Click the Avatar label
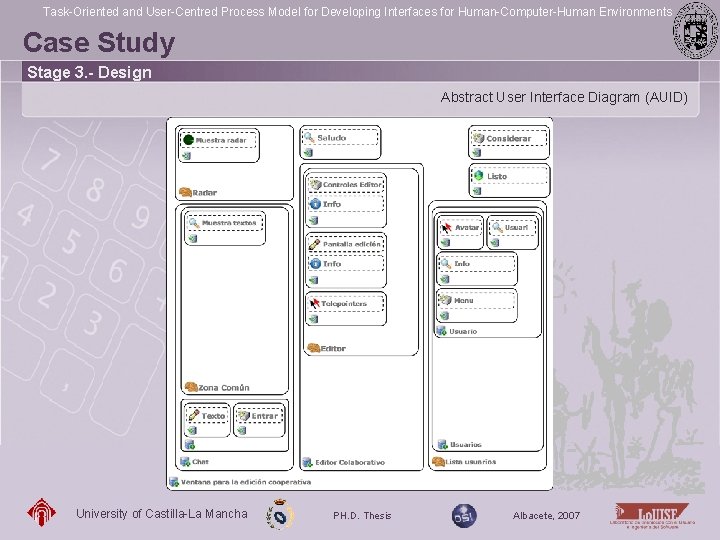The image size is (720, 540). [467, 227]
